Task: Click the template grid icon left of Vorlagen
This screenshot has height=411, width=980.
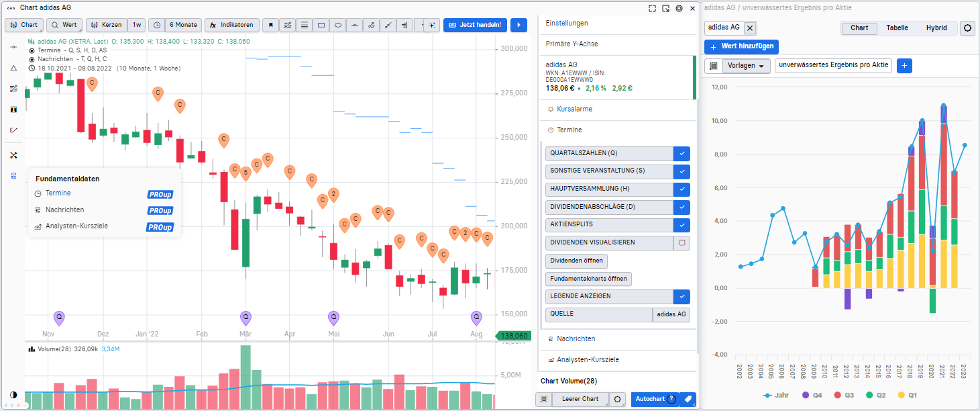Action: point(713,66)
